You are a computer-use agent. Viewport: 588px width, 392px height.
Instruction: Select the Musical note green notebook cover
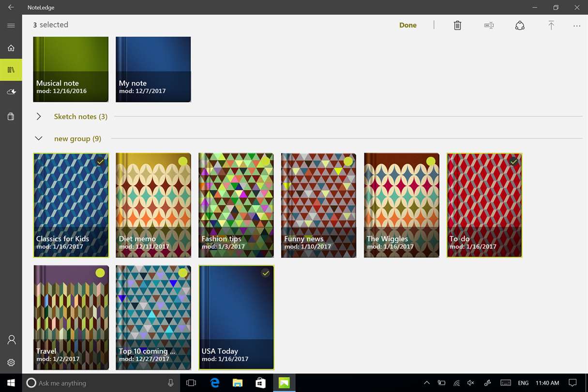click(71, 69)
